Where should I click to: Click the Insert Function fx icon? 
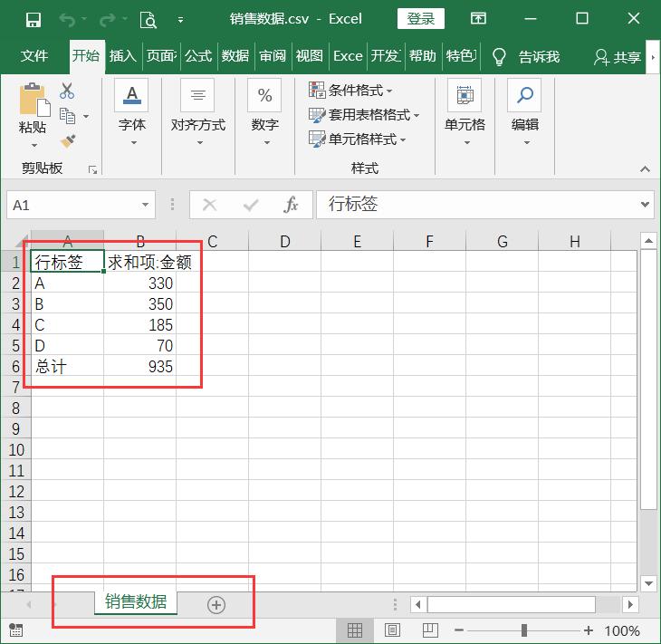pos(291,205)
